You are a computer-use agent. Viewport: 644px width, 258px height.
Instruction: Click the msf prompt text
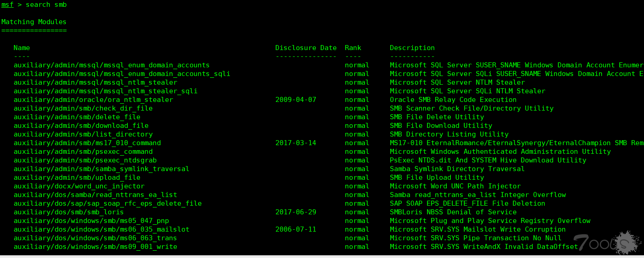pos(7,5)
